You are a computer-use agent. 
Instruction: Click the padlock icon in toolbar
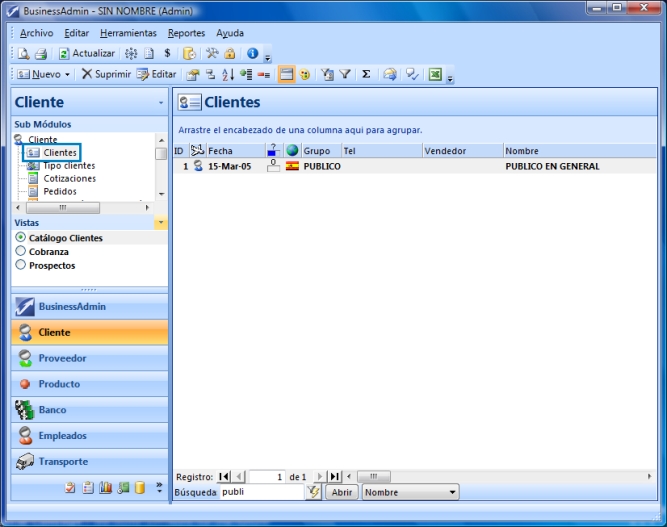click(230, 53)
